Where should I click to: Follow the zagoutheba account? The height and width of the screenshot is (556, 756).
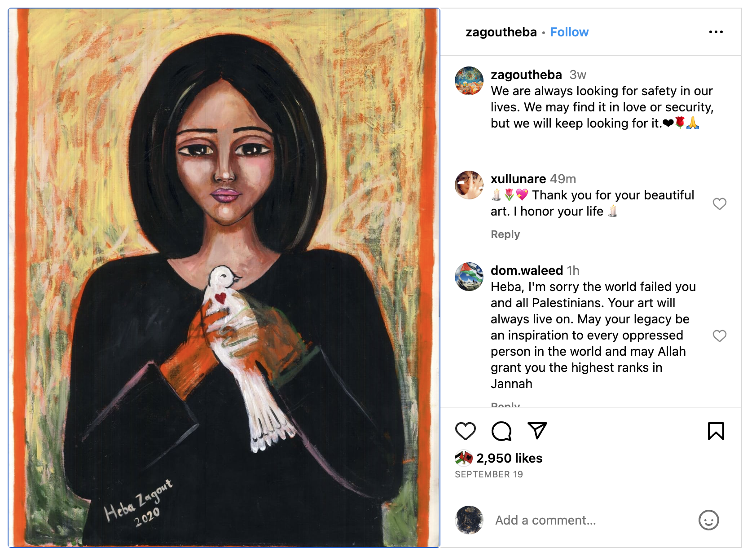569,32
